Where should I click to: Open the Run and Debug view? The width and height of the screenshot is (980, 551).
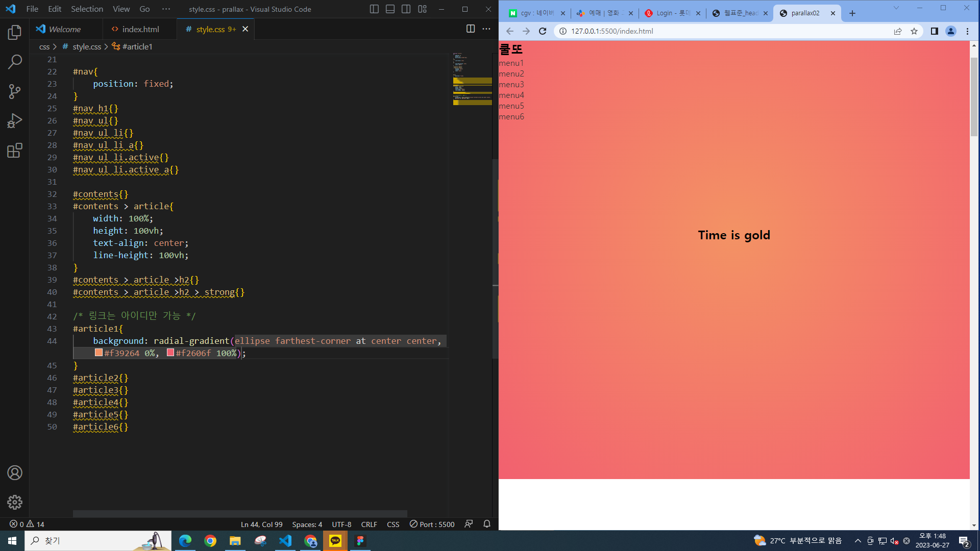15,121
